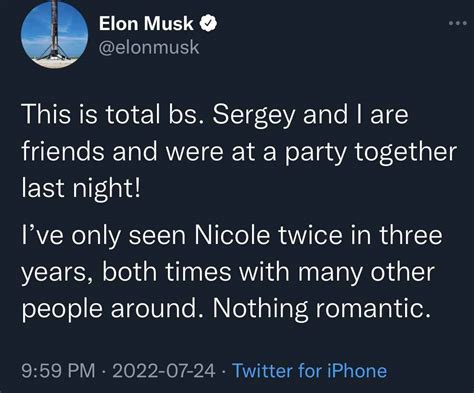Open the Elon Musk display name profile

click(146, 24)
